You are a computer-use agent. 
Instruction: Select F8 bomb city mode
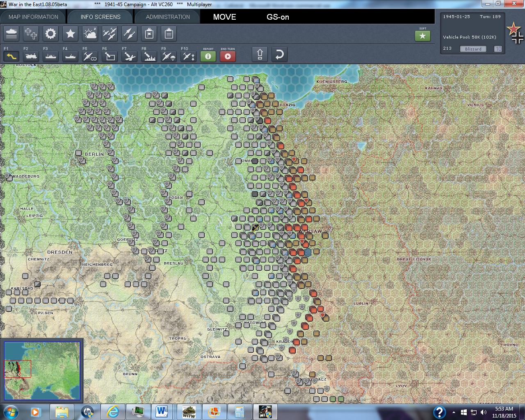click(x=149, y=56)
